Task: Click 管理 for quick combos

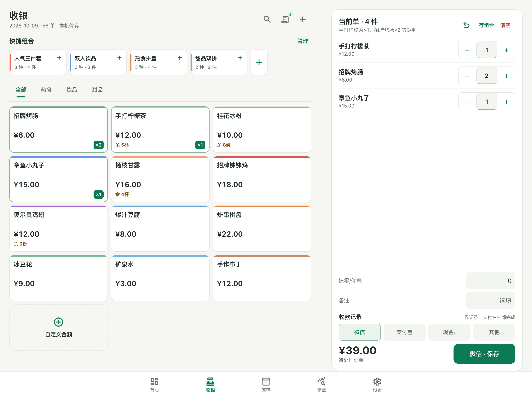Action: coord(303,41)
